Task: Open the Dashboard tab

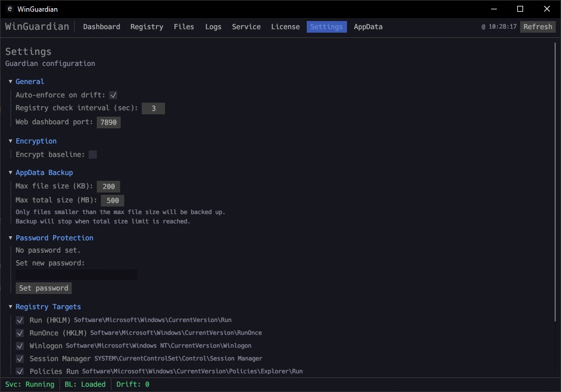Action: (x=101, y=27)
